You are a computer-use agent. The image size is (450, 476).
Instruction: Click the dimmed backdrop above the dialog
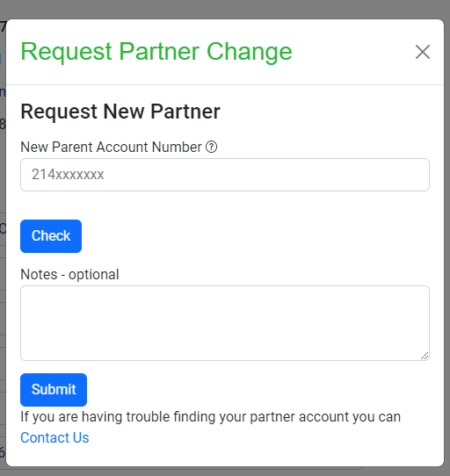point(225,9)
